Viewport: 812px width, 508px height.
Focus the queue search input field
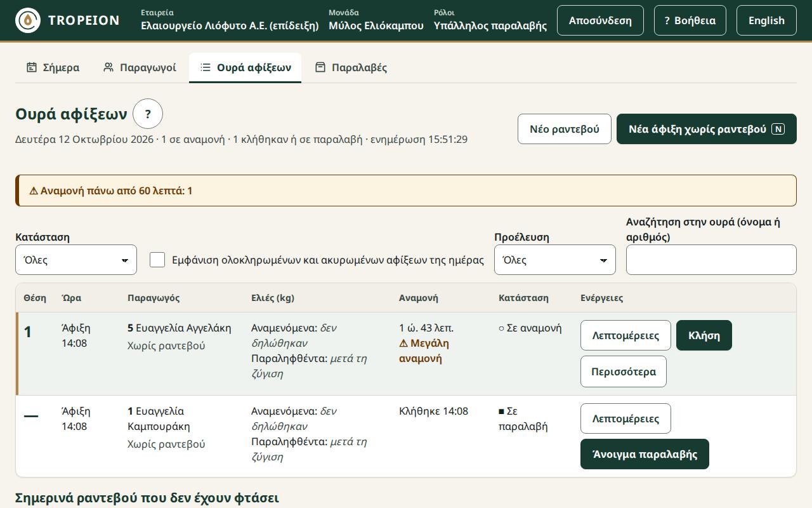click(711, 260)
